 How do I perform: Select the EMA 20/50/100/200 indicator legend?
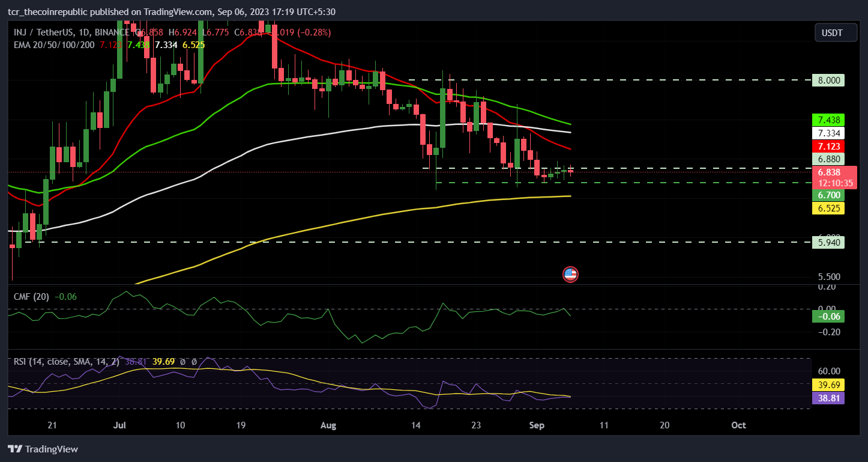pyautogui.click(x=54, y=44)
